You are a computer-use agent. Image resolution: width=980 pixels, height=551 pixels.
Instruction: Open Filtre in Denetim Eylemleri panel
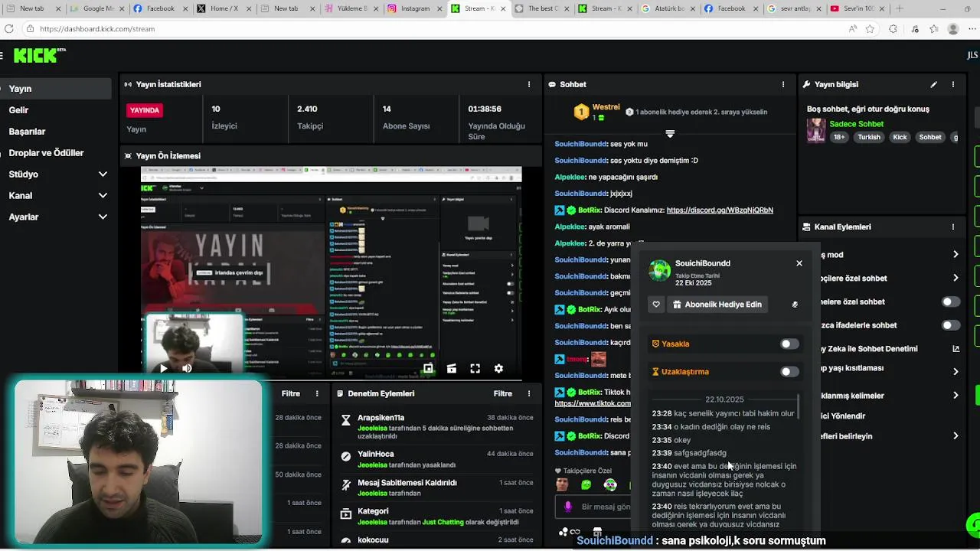503,393
